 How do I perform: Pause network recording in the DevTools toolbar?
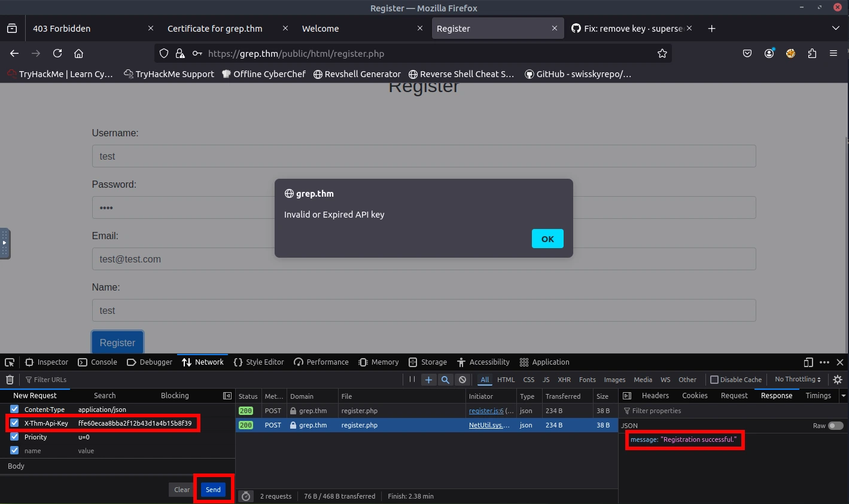click(x=412, y=379)
